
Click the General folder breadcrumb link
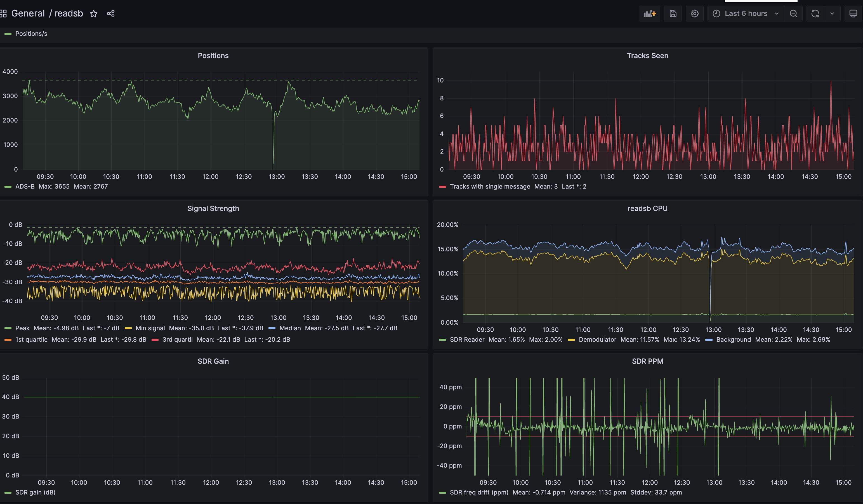28,14
